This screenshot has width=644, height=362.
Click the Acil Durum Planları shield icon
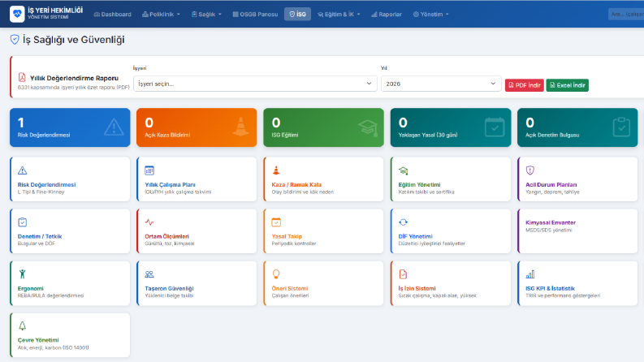tap(529, 170)
